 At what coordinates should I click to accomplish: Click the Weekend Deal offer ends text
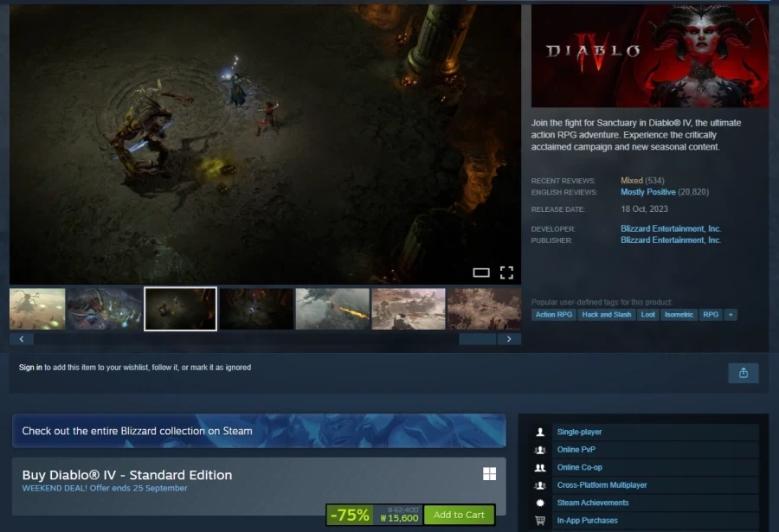(105, 488)
